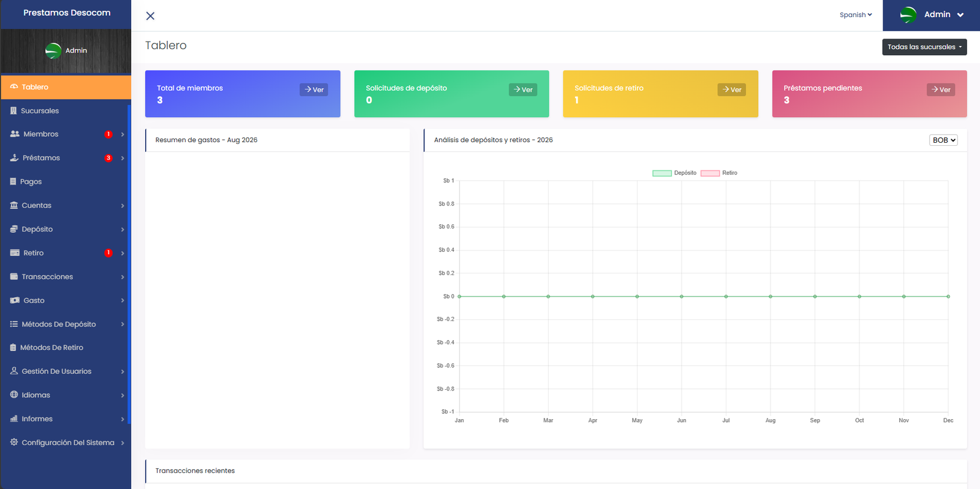Click Ver on Total de miembros card

tap(314, 89)
